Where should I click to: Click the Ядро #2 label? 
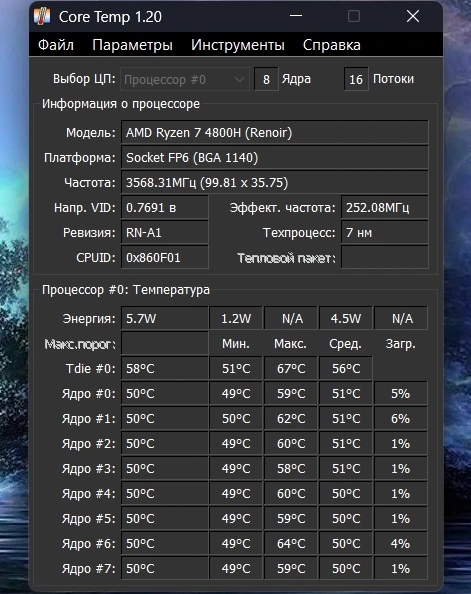click(88, 444)
